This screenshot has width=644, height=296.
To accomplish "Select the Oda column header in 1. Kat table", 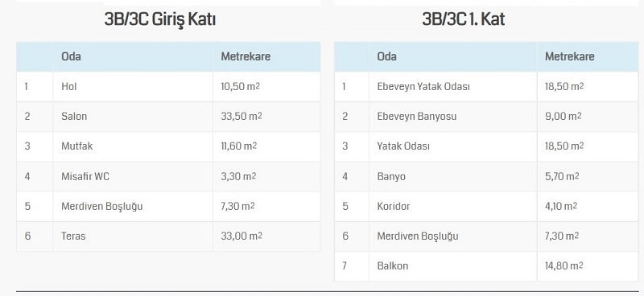I will coord(387,56).
